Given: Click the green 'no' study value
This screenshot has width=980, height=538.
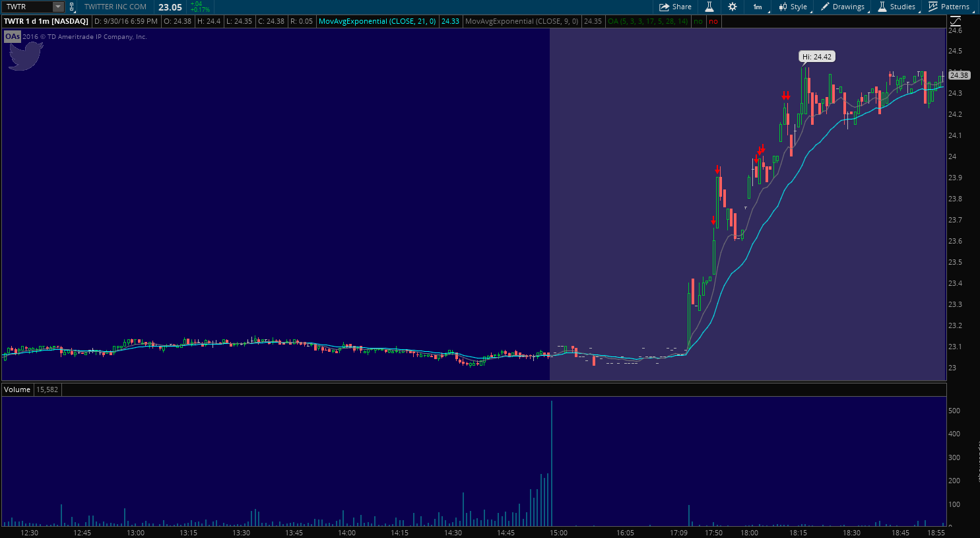Looking at the screenshot, I should click(x=698, y=21).
